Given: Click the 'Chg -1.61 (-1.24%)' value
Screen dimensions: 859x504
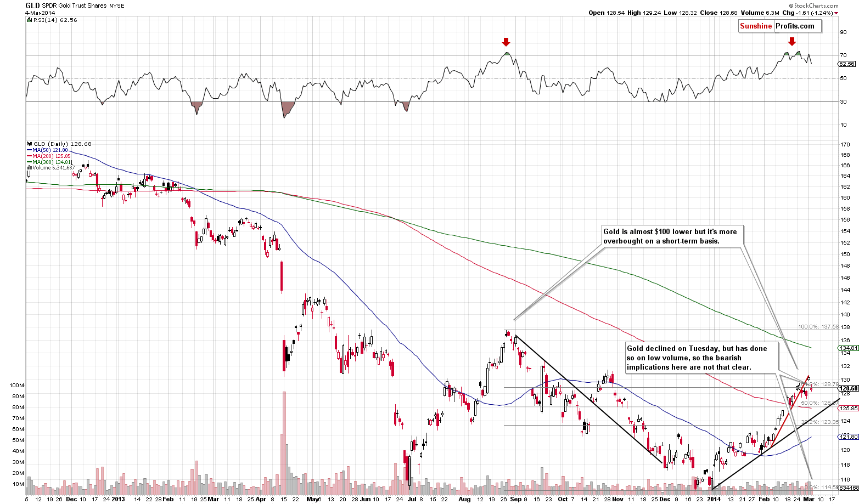Looking at the screenshot, I should pos(807,13).
